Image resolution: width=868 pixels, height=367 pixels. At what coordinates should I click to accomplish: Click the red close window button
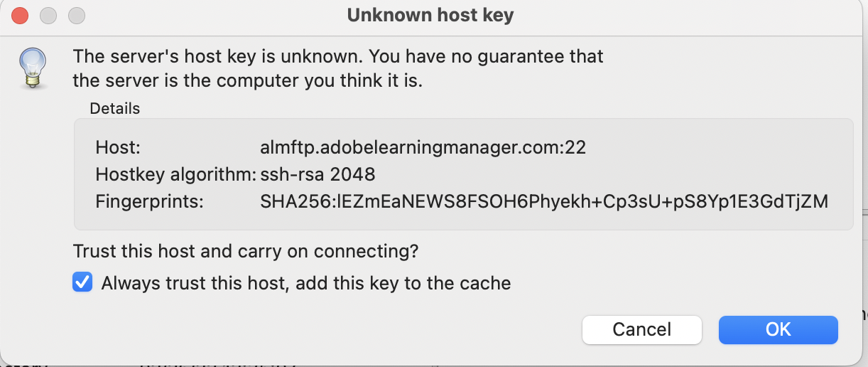[21, 15]
